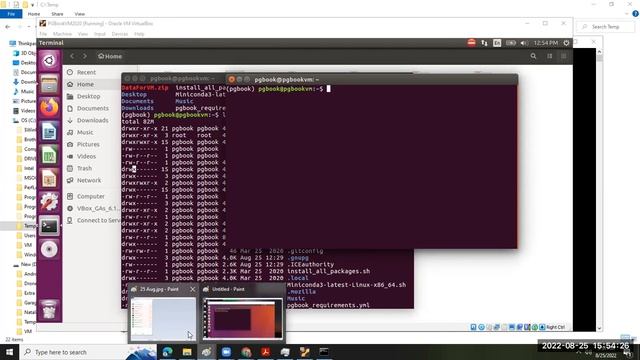Open the network indicator in Ubuntu panel
640x360 pixels.
pyautogui.click(x=484, y=43)
